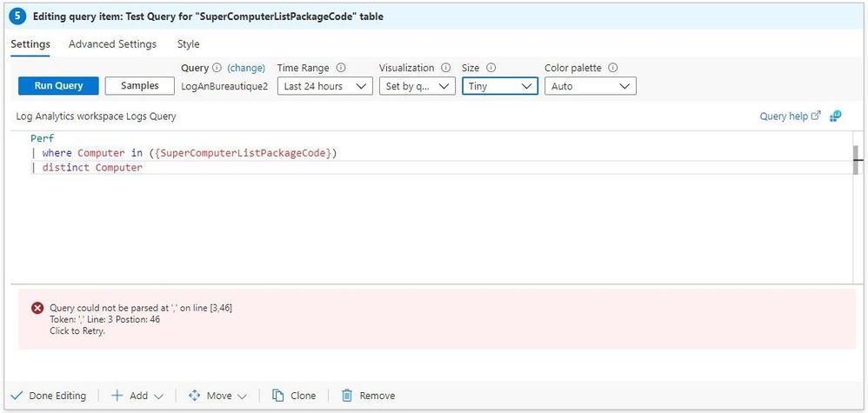Open the Time Range dropdown

point(325,86)
